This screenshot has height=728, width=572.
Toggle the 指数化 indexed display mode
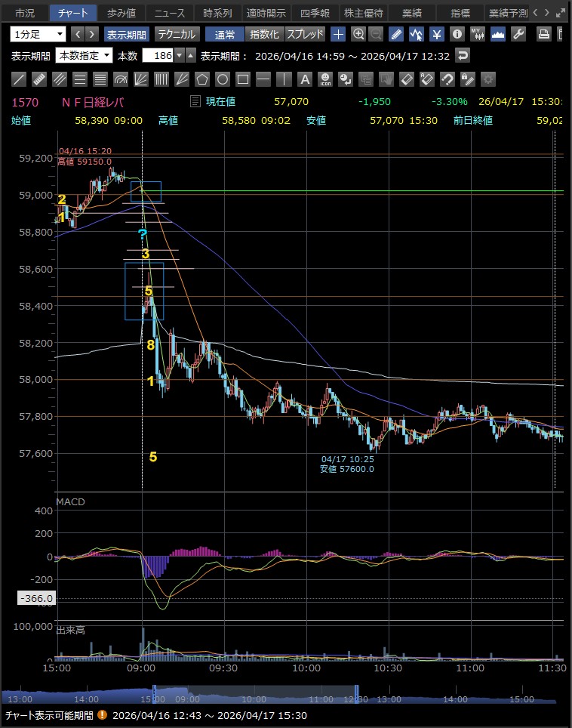(264, 34)
